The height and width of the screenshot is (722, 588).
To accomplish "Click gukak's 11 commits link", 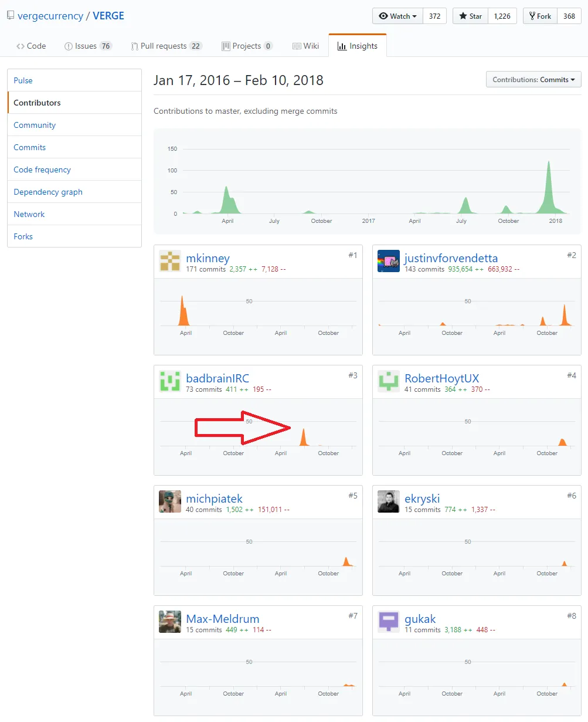I will pyautogui.click(x=422, y=630).
